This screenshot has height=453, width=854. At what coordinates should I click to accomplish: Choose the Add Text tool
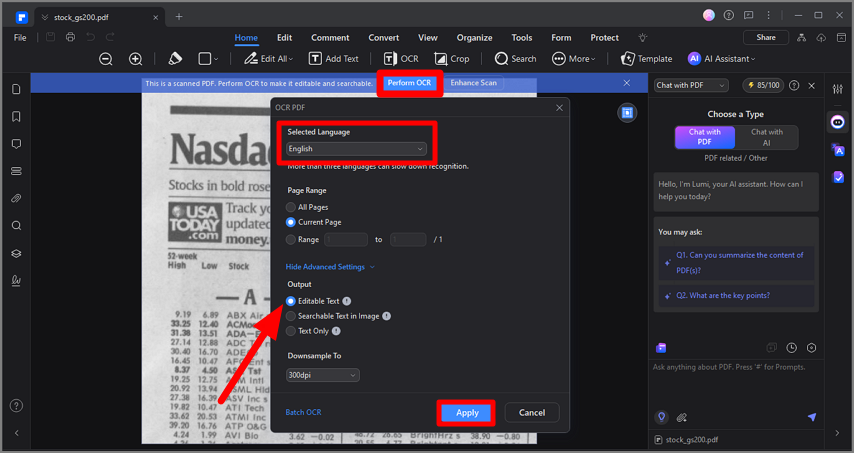[333, 59]
